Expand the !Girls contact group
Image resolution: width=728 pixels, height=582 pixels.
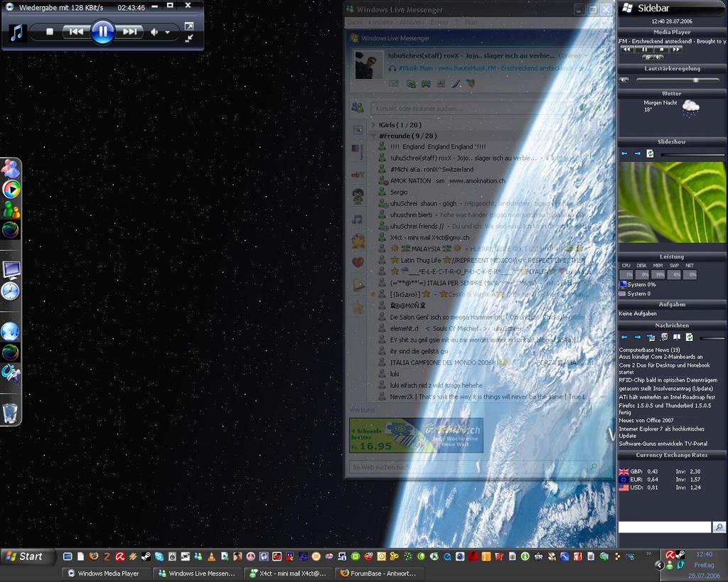(x=373, y=124)
